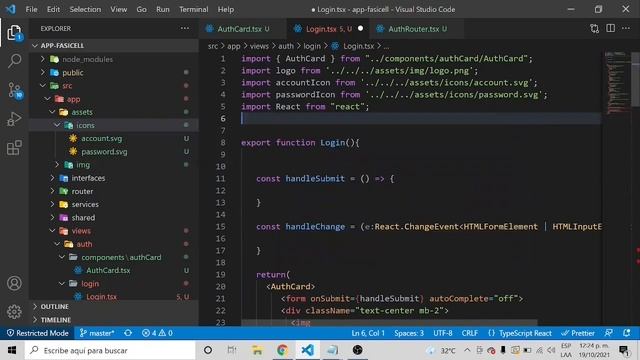Expand the public folder

tap(43, 72)
